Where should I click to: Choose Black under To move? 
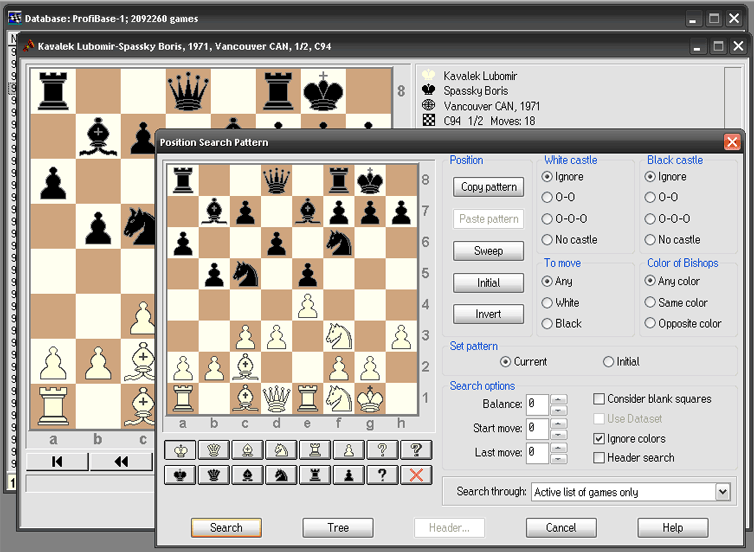562,324
